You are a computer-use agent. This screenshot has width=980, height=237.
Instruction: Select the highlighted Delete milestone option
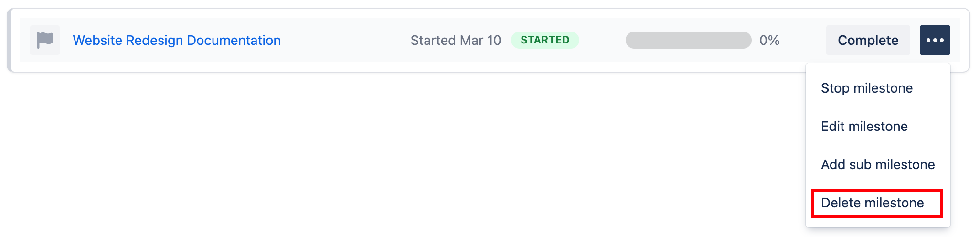872,203
